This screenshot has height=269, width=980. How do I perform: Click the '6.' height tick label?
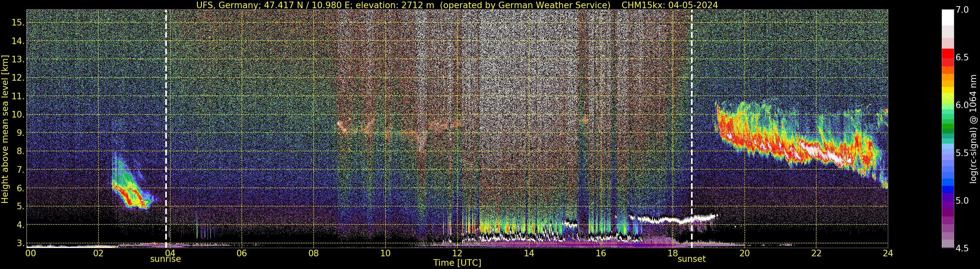tap(20, 188)
